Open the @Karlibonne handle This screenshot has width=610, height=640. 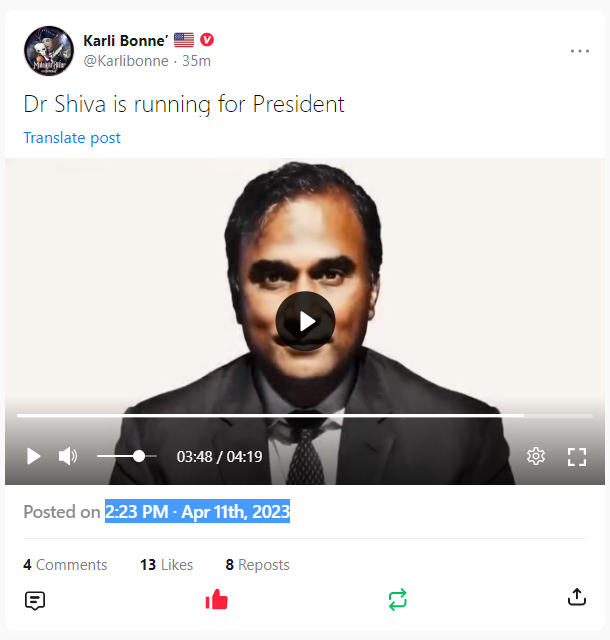click(x=126, y=61)
